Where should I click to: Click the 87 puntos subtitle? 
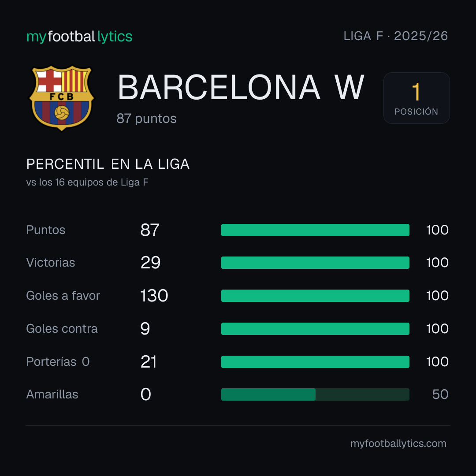(146, 119)
